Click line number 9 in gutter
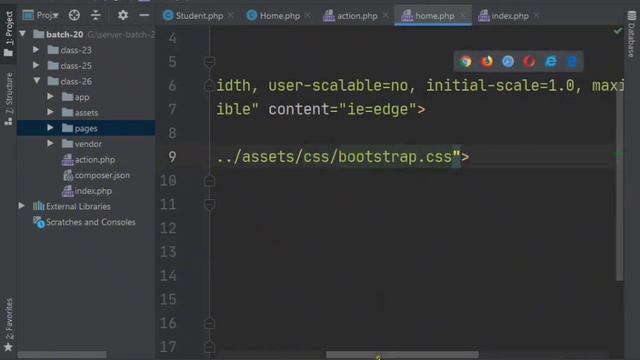 click(172, 157)
